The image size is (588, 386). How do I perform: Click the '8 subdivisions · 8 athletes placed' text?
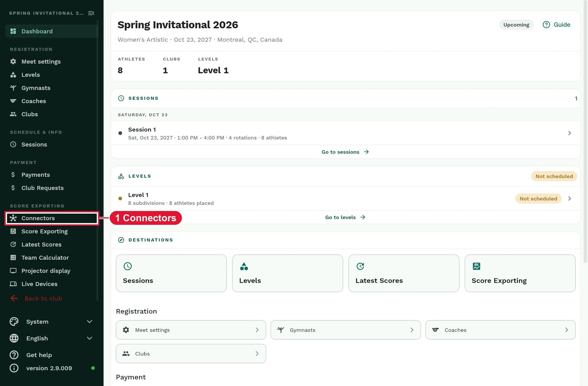coord(171,203)
